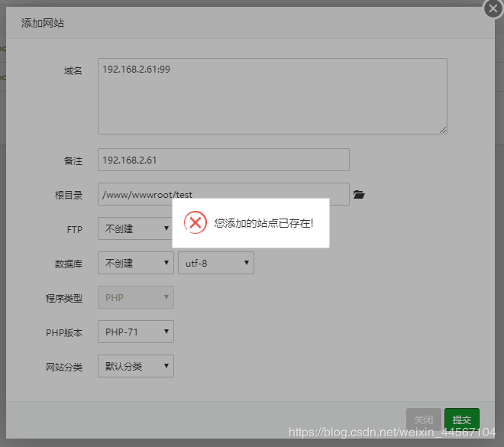Open the FTP creation dropdown
The image size is (504, 447).
pos(136,228)
